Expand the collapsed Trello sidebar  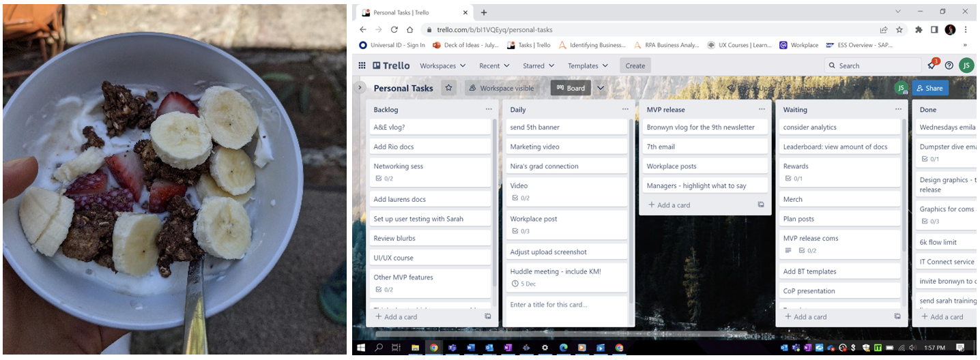(x=360, y=88)
